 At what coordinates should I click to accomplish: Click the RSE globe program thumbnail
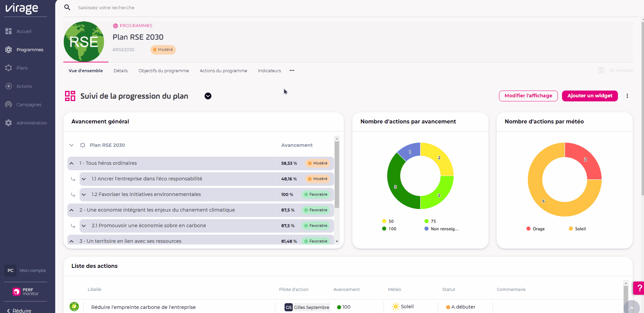point(84,41)
